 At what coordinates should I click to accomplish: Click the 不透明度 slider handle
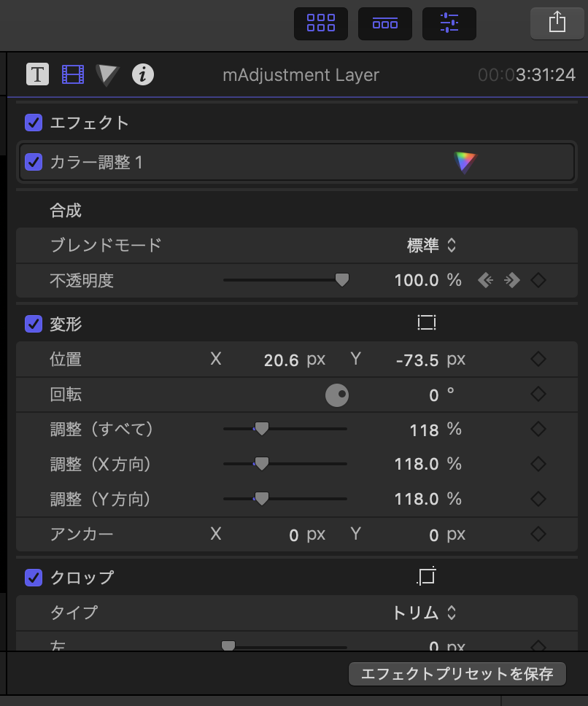coord(341,280)
